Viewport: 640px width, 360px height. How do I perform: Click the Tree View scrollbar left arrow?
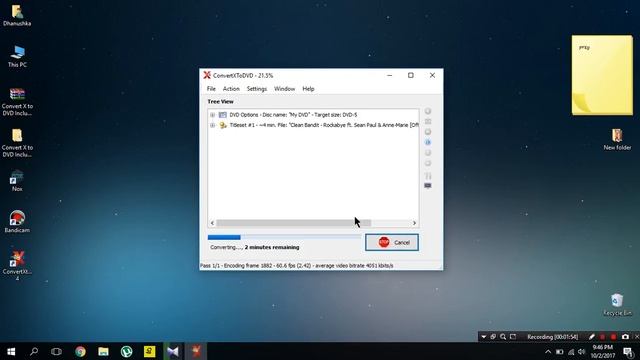(212, 223)
